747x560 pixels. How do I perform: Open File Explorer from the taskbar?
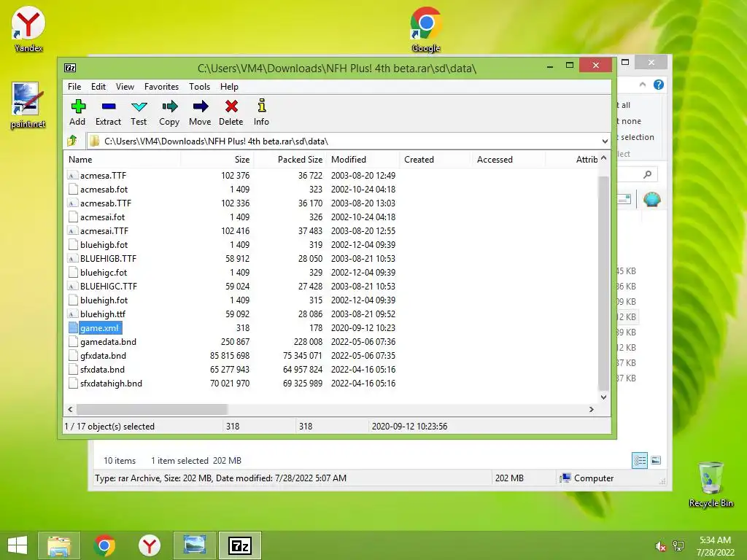coord(59,545)
